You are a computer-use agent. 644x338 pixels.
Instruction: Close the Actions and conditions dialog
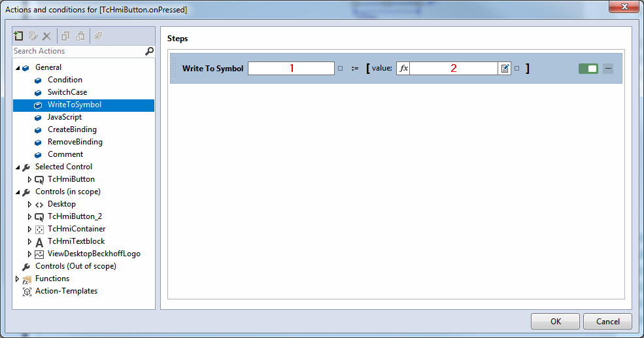(x=624, y=7)
